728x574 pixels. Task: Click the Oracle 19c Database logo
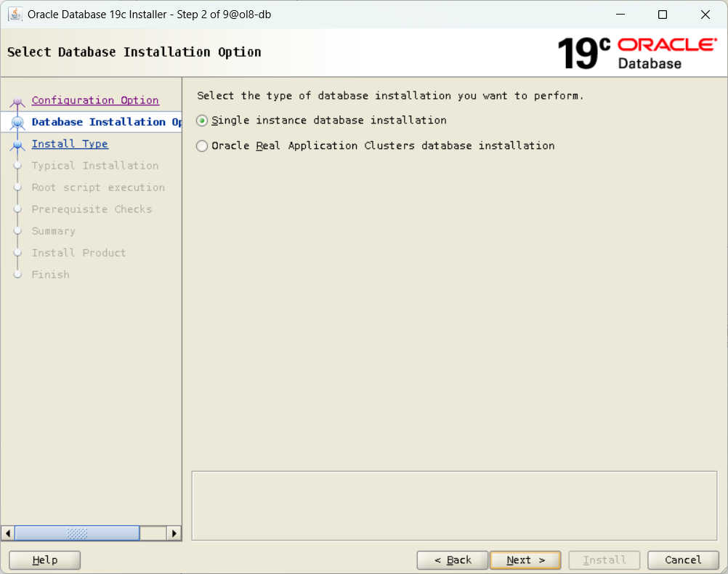[637, 53]
